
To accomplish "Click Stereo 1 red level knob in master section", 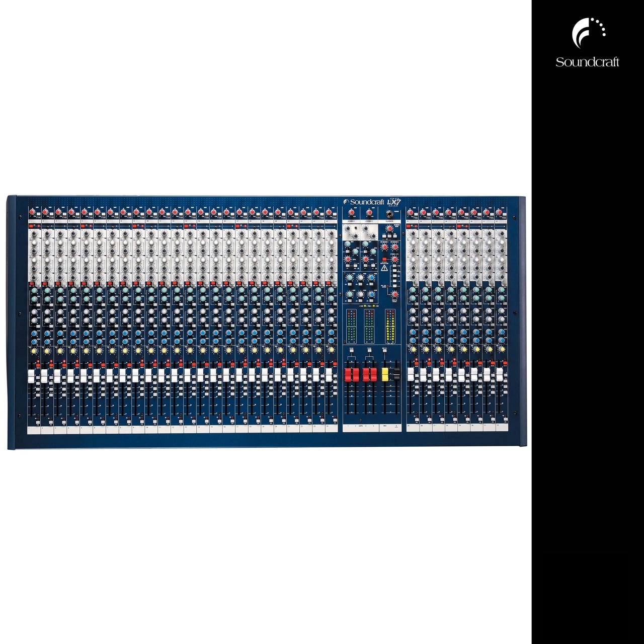I will pos(348,259).
